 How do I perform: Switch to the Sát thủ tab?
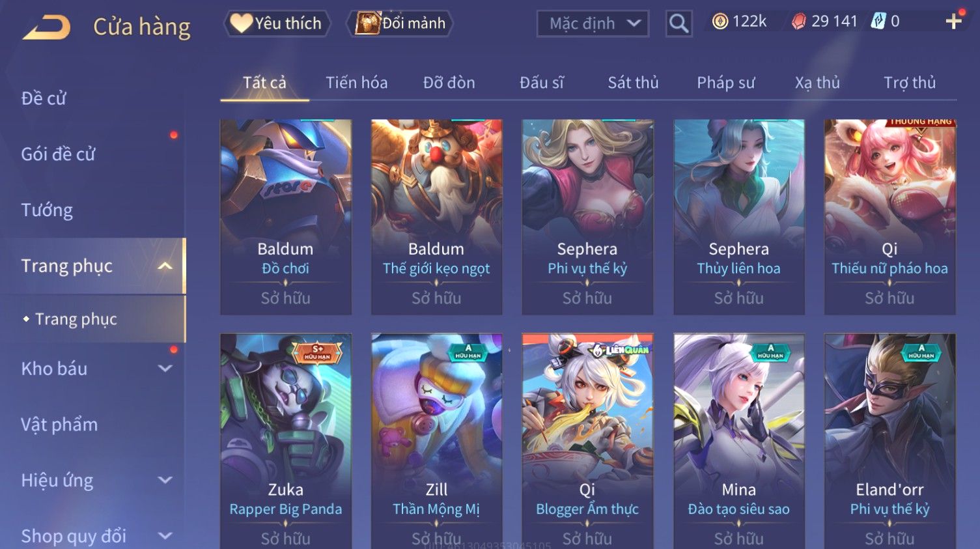(633, 83)
